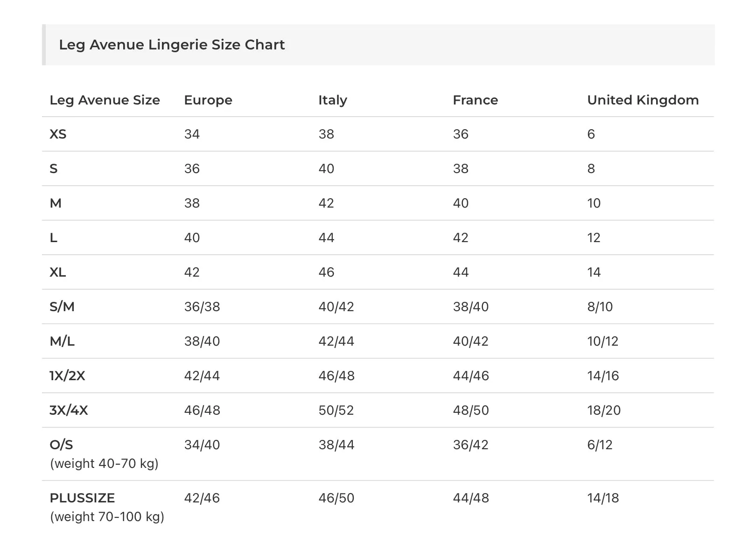Viewport: 756px width, 550px height.
Task: Select the "PLUSSIZE" row label
Action: pyautogui.click(x=82, y=498)
